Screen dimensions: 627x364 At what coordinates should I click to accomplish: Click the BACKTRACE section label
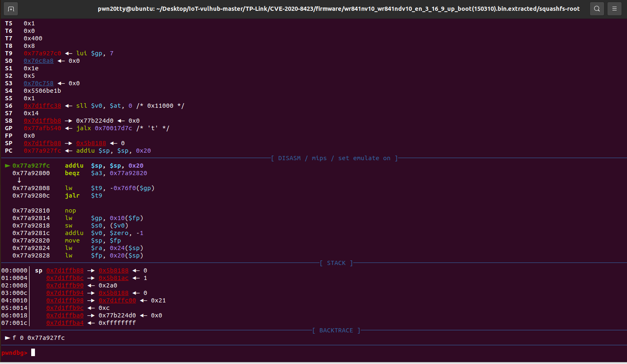pos(336,330)
